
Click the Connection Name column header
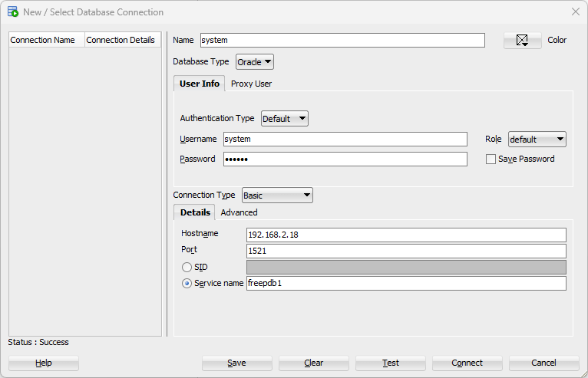47,40
